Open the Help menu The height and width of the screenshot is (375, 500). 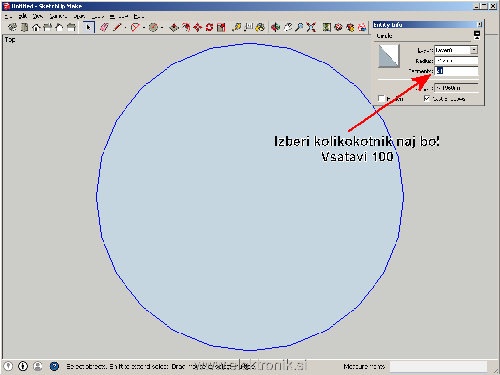pyautogui.click(x=139, y=16)
